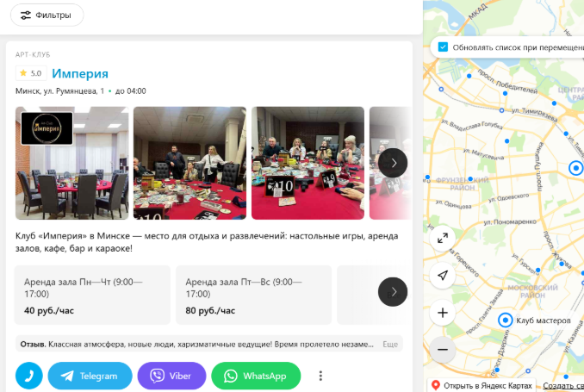Open the Империя club title link
Viewport: 584px width, 392px height.
[x=80, y=73]
